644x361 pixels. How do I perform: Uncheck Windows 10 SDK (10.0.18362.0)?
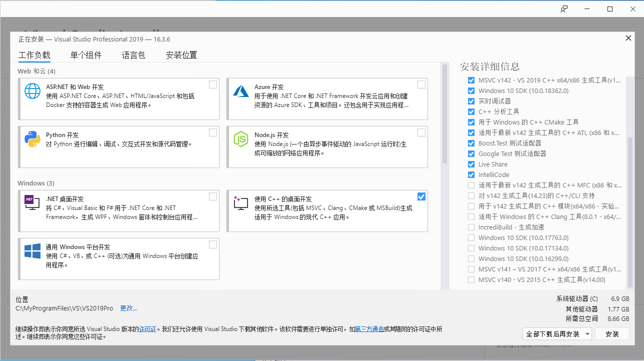point(471,90)
